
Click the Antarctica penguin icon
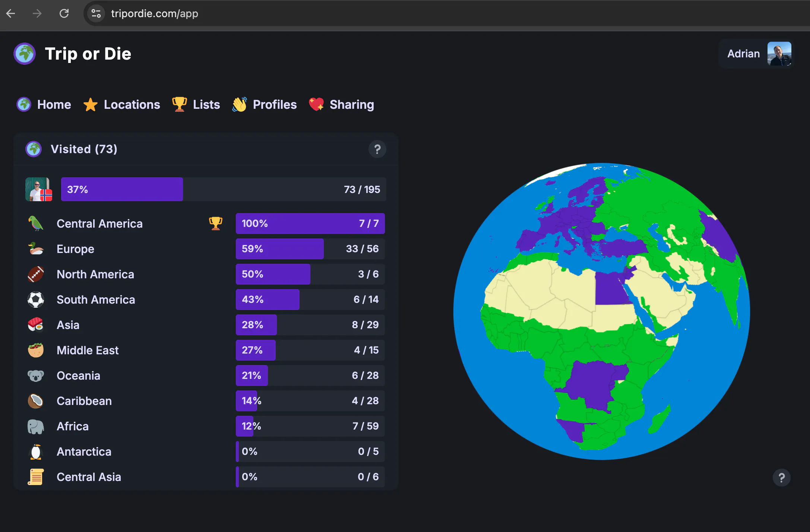36,452
